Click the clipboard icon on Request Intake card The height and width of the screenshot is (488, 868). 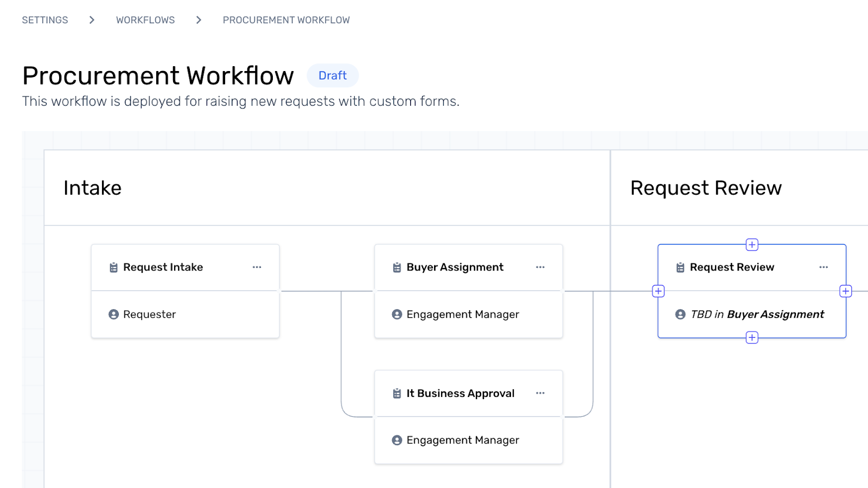[x=113, y=267]
